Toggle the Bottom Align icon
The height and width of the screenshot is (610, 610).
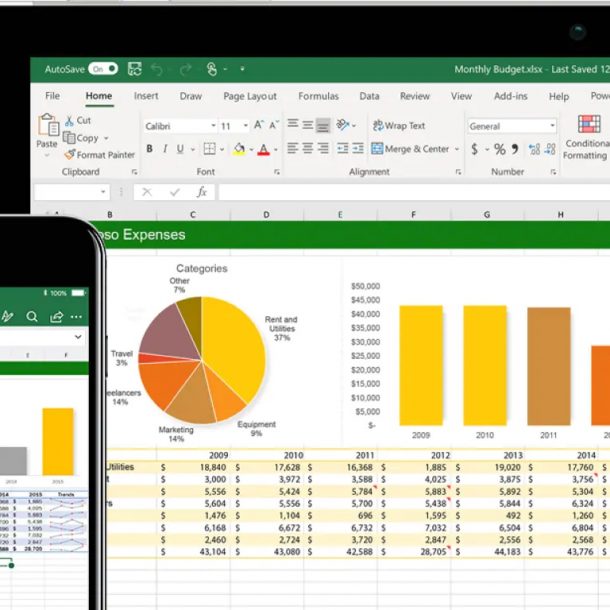pyautogui.click(x=323, y=125)
